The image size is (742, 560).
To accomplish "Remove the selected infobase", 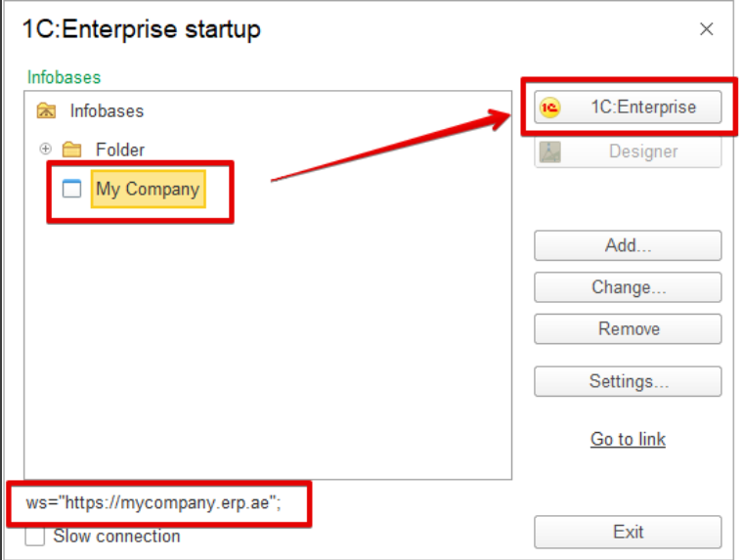I will pos(628,328).
